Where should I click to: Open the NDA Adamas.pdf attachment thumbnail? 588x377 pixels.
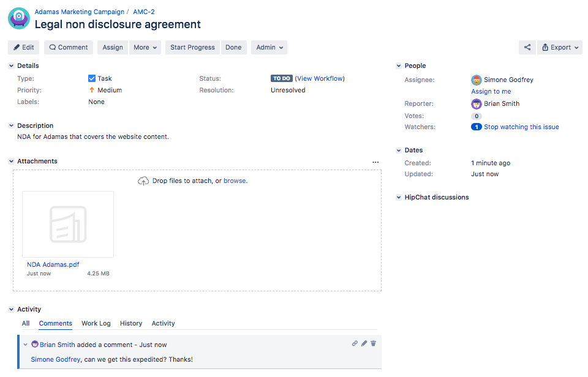(68, 224)
